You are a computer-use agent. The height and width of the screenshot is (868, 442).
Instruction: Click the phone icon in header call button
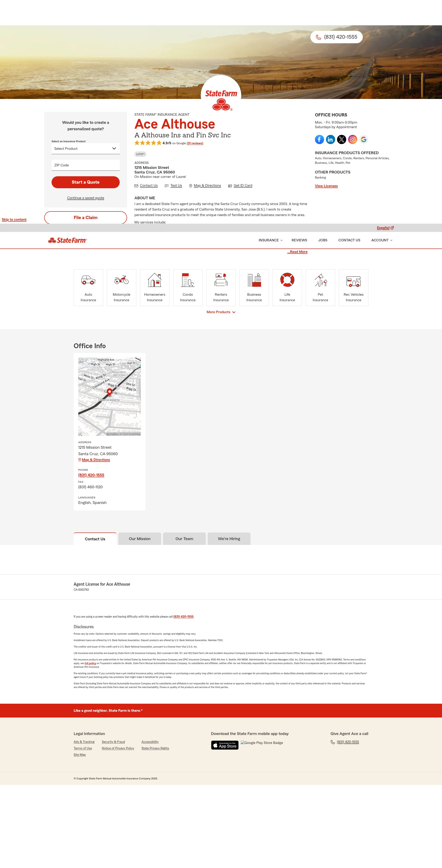[318, 37]
